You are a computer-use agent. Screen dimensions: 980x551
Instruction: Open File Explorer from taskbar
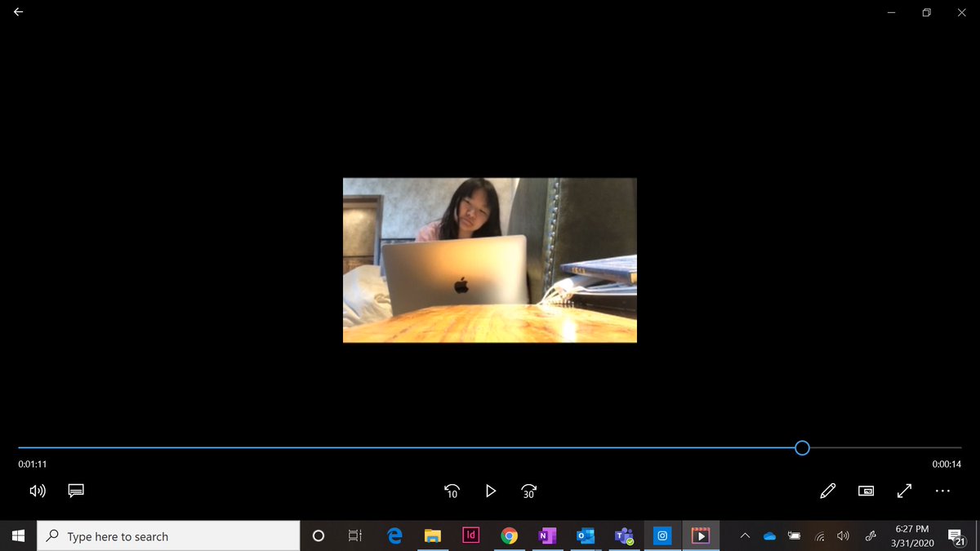coord(433,536)
